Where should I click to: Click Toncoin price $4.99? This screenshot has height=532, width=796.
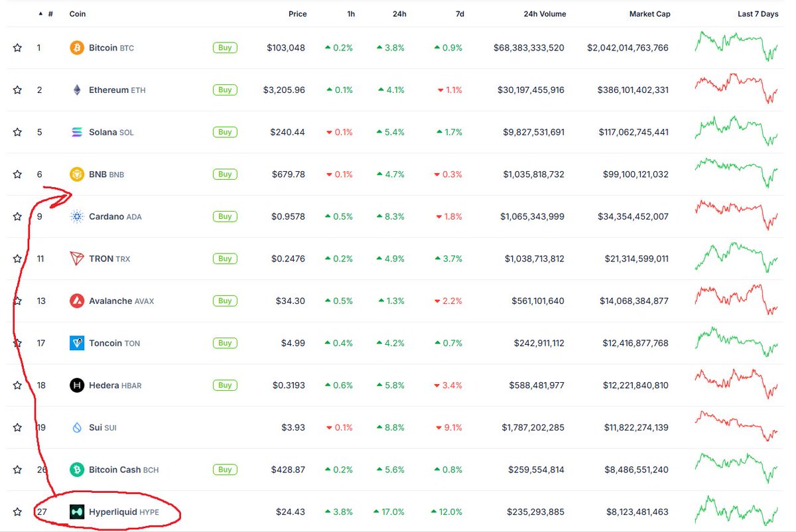(293, 343)
